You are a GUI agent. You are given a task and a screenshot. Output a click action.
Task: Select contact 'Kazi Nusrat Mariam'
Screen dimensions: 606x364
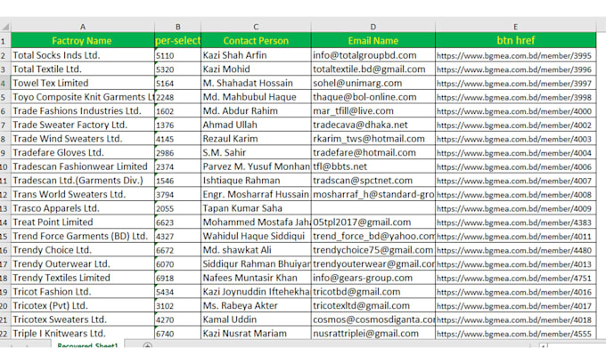[x=256, y=333]
